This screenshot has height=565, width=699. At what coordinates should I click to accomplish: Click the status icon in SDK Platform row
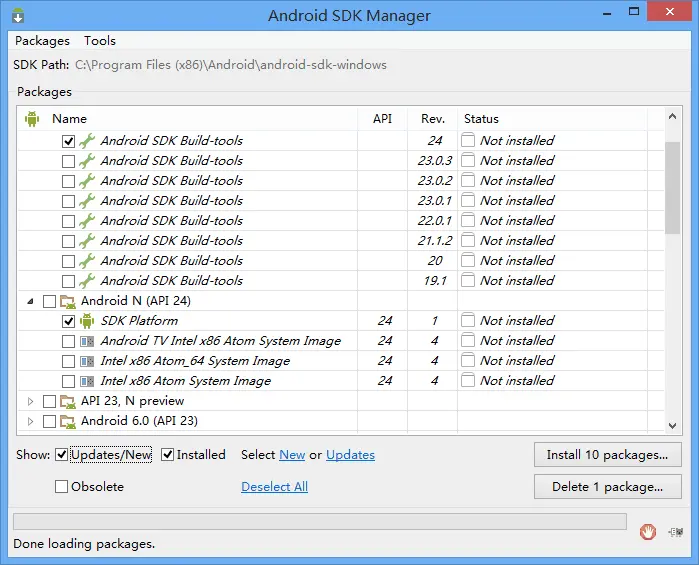(468, 320)
